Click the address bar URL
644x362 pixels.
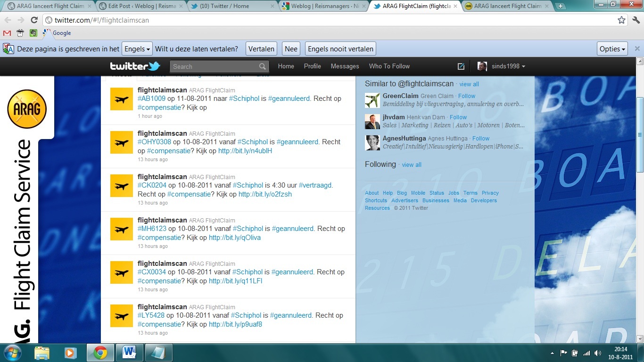click(101, 20)
